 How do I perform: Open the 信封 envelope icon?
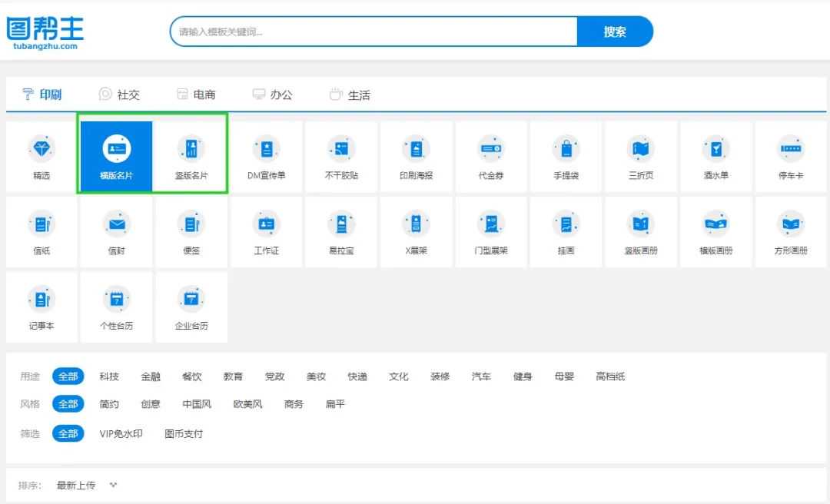coord(117,224)
